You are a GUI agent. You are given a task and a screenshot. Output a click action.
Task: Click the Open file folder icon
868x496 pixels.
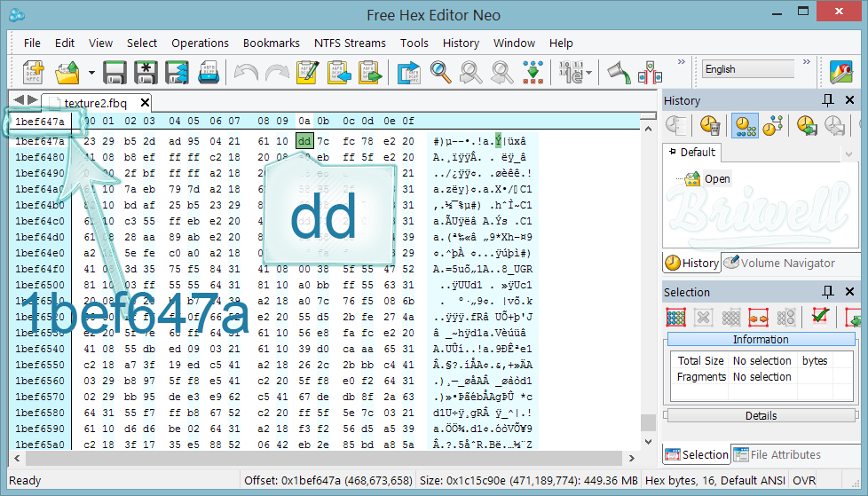pos(67,73)
